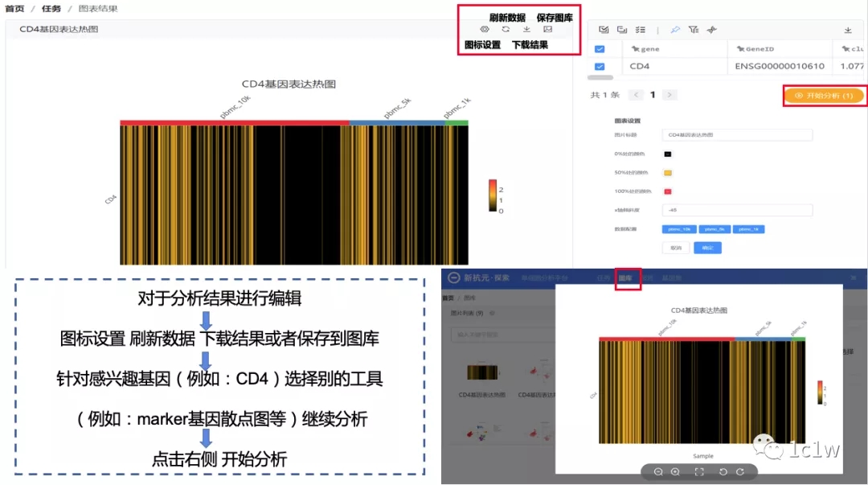The image size is (868, 485).
Task: Refresh chart data with the circular arrows icon
Action: [506, 30]
